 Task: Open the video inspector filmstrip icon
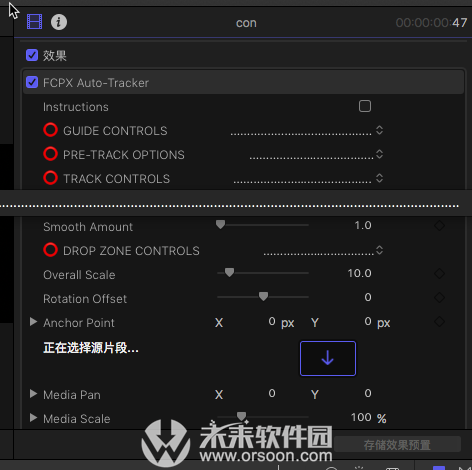tap(34, 22)
